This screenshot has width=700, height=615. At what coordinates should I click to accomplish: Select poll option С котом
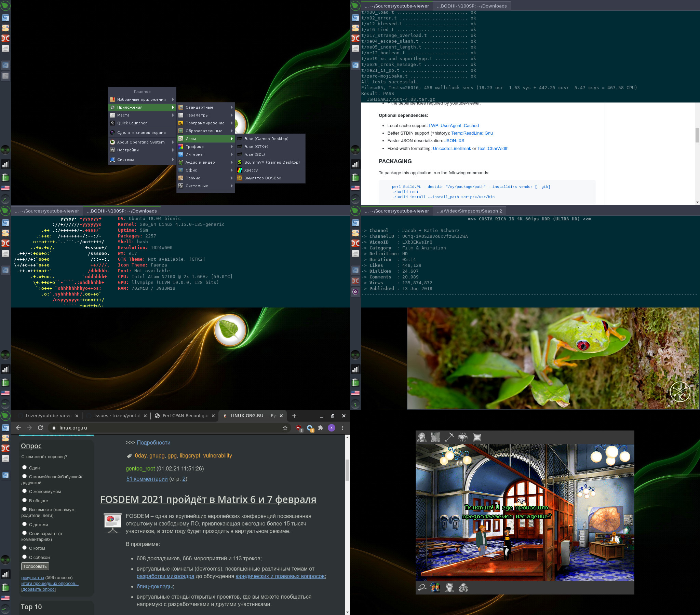coord(24,548)
